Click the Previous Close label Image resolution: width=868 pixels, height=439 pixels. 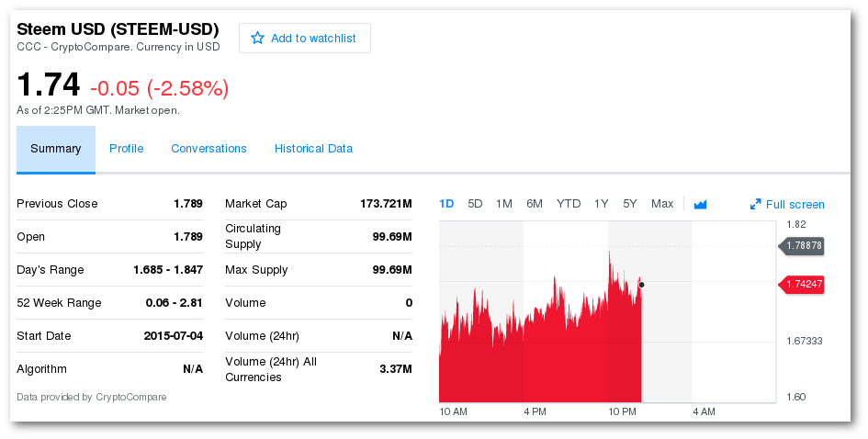[x=57, y=204]
